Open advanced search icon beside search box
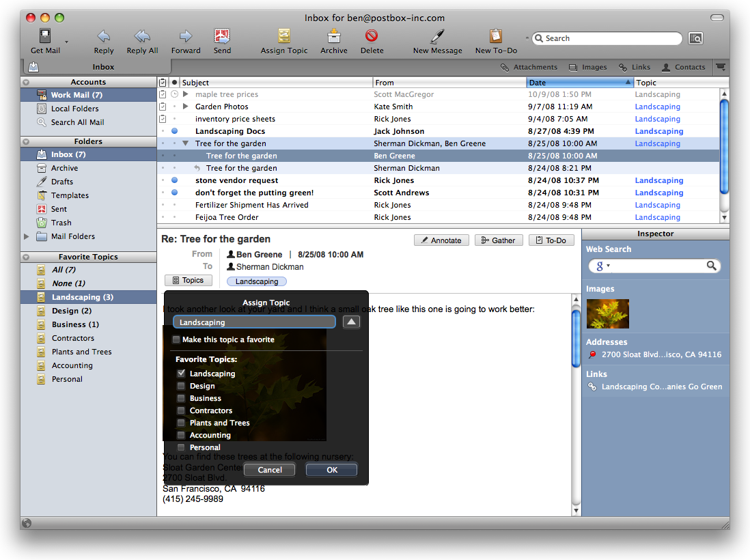750x560 pixels. pyautogui.click(x=696, y=38)
